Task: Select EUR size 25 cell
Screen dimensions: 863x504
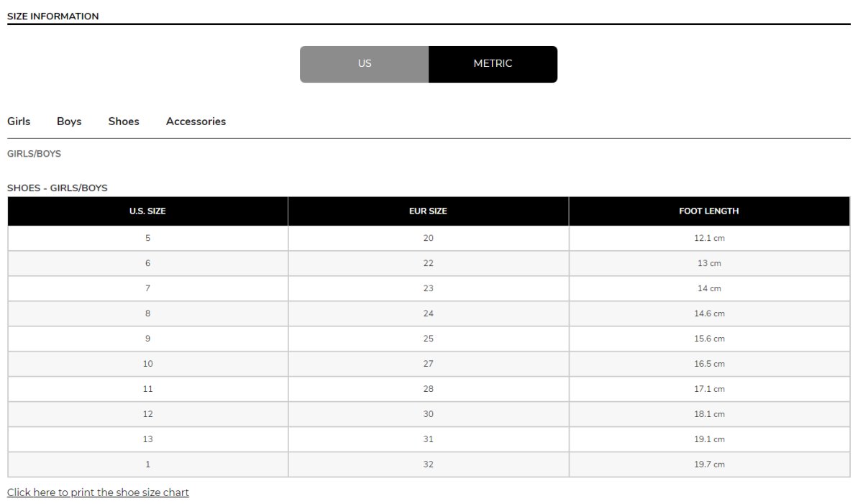Action: coord(428,339)
